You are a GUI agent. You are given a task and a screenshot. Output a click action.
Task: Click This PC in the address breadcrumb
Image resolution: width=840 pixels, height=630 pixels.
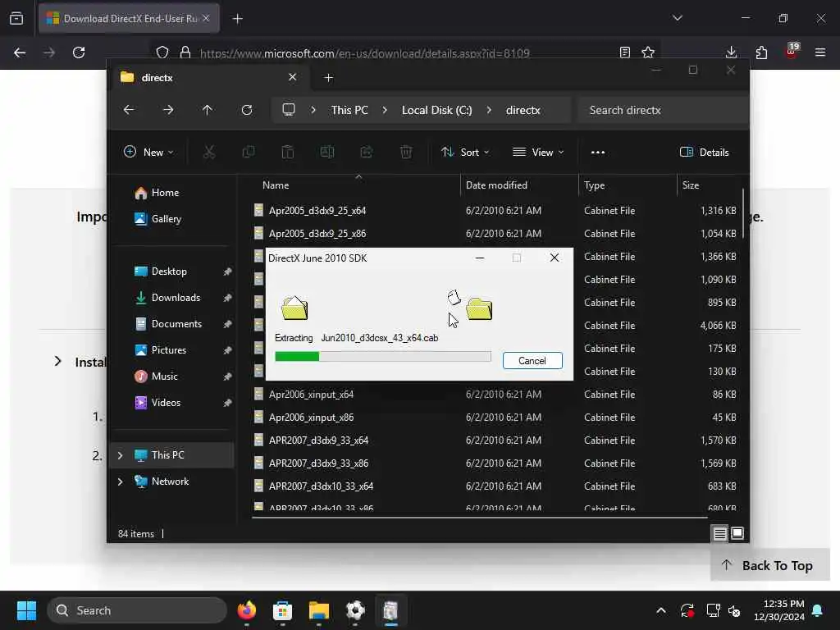349,110
